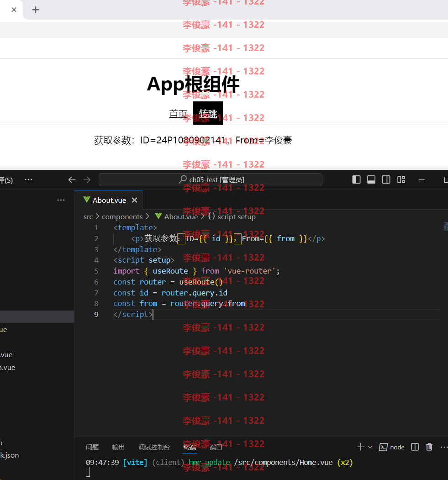This screenshot has width=448, height=480.
Task: Switch to the 调试控制台 panel tab
Action: point(154,447)
